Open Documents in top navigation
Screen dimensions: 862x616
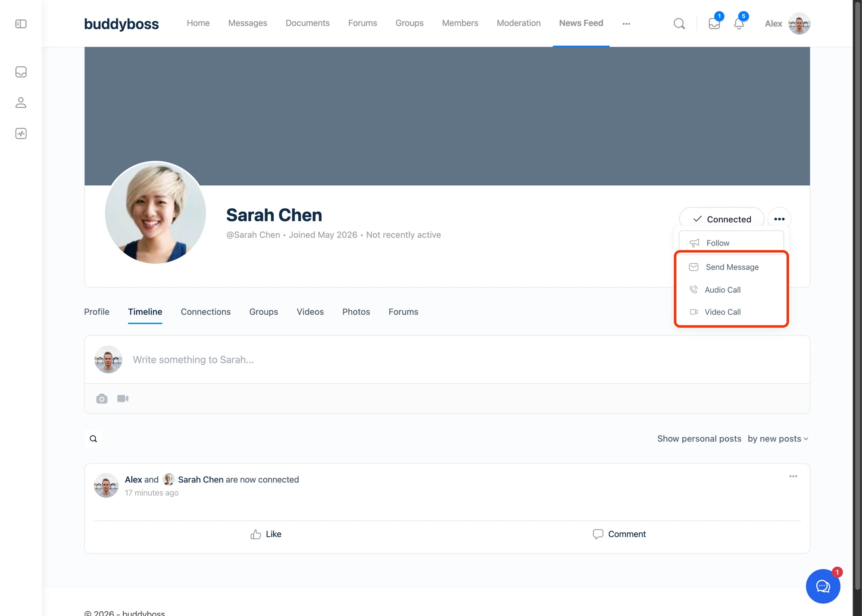(x=307, y=23)
